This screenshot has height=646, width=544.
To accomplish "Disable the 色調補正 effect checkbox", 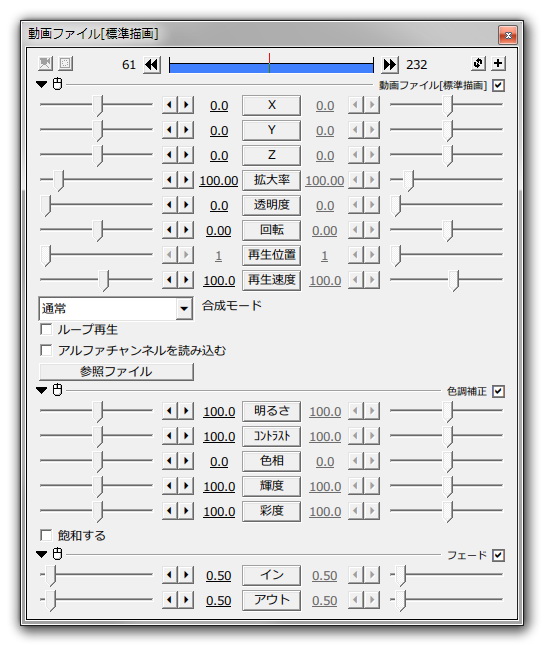I will (x=498, y=391).
